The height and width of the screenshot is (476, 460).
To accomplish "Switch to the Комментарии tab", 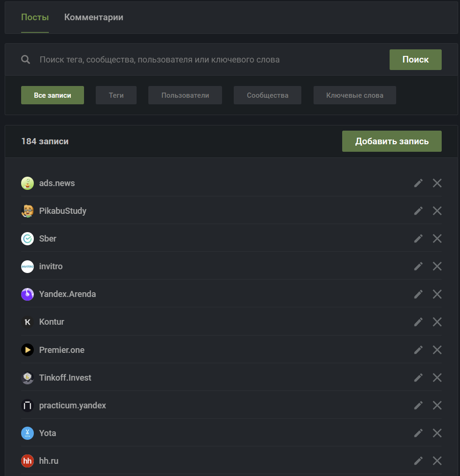I will [x=94, y=17].
